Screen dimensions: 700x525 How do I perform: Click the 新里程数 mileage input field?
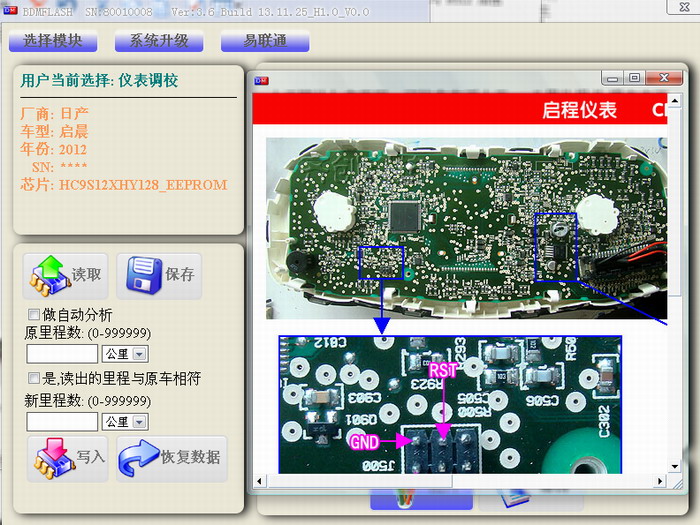pyautogui.click(x=61, y=422)
